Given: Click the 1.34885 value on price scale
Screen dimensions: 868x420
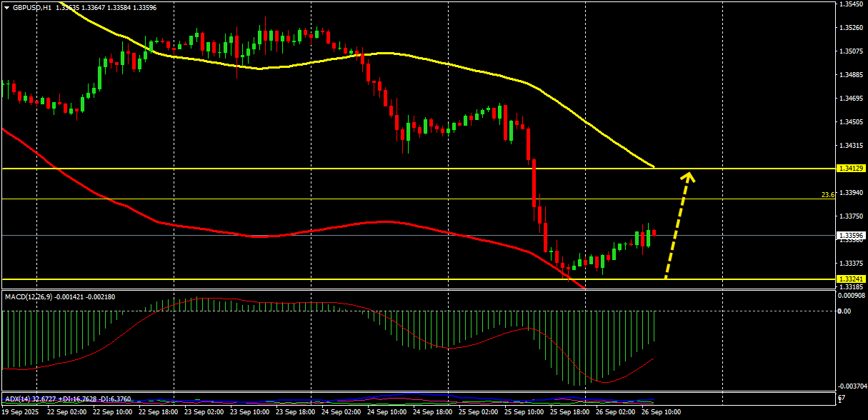Looking at the screenshot, I should click(x=852, y=75).
